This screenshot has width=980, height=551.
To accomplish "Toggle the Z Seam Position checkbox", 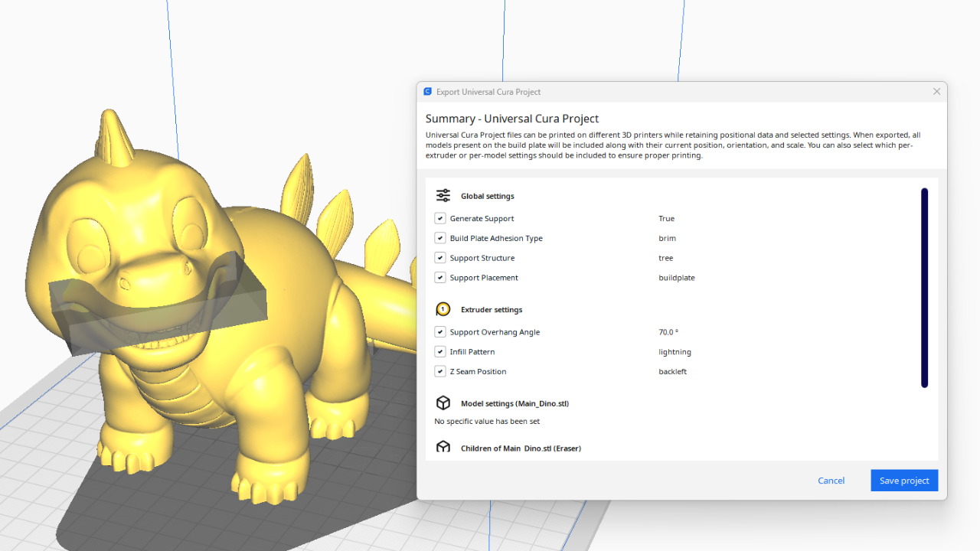I will tap(440, 371).
